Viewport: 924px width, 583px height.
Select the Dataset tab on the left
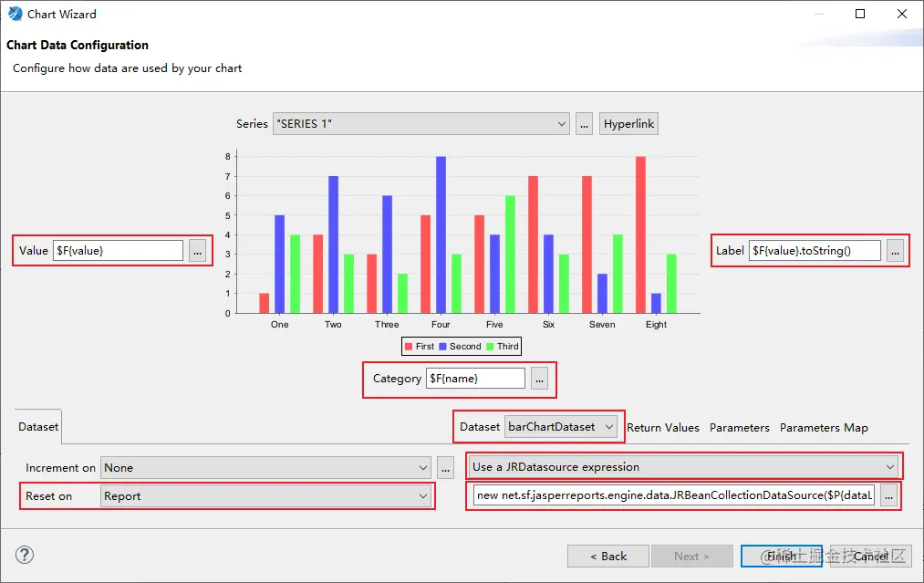pos(38,427)
